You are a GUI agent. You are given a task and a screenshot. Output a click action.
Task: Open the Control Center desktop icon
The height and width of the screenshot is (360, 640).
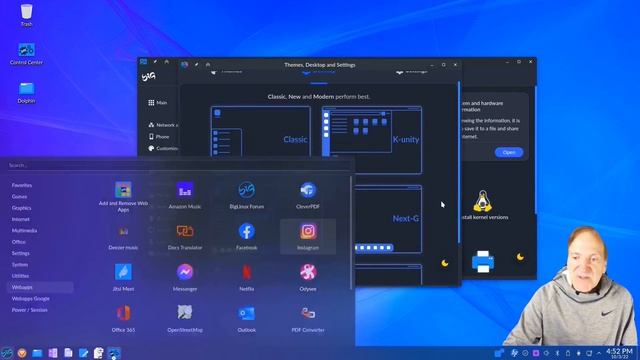tap(26, 53)
